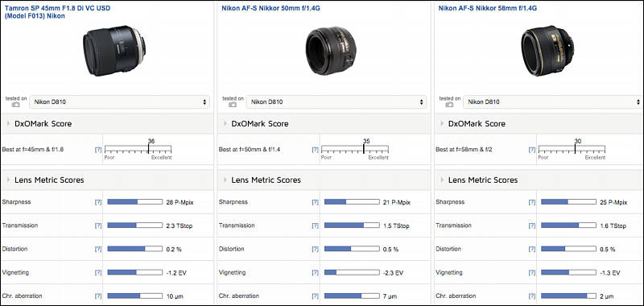Click Chr. aberration help [?] in Nikkor 50mm column

point(315,296)
